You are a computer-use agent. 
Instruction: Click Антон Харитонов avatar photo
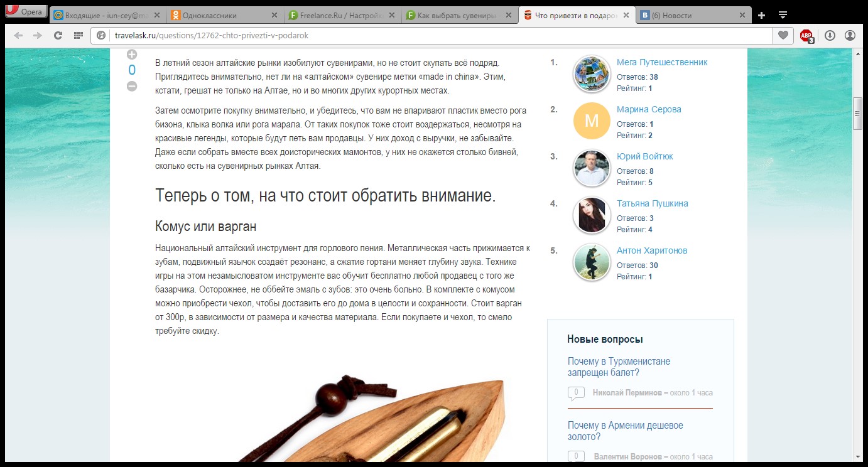pyautogui.click(x=592, y=262)
